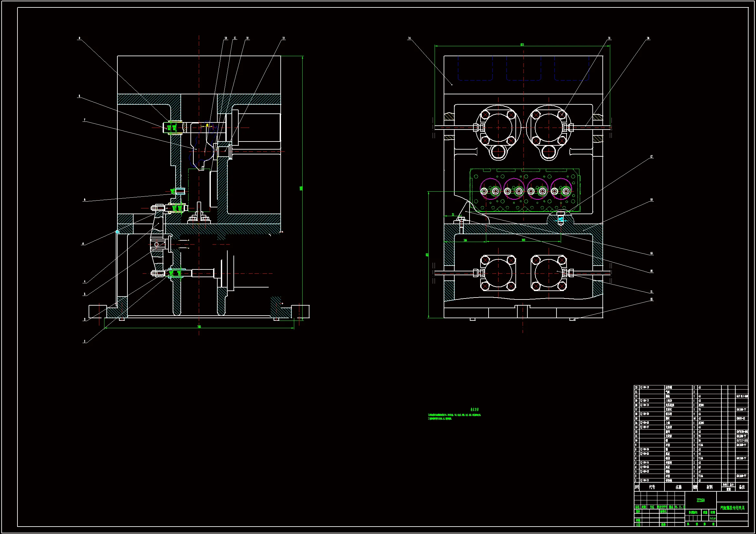The image size is (756, 534).
Task: Select part balloon number 16
Action: 648,38
